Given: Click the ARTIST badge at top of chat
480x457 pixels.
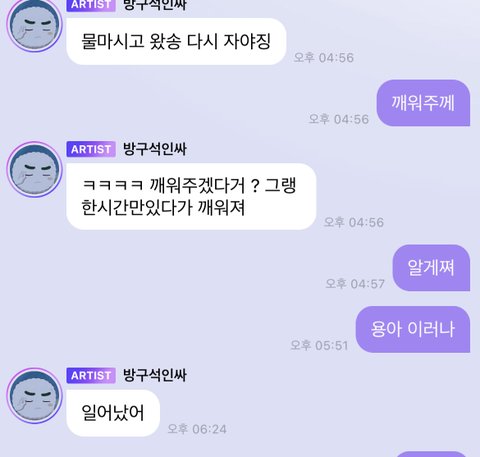Looking at the screenshot, I should point(91,5).
